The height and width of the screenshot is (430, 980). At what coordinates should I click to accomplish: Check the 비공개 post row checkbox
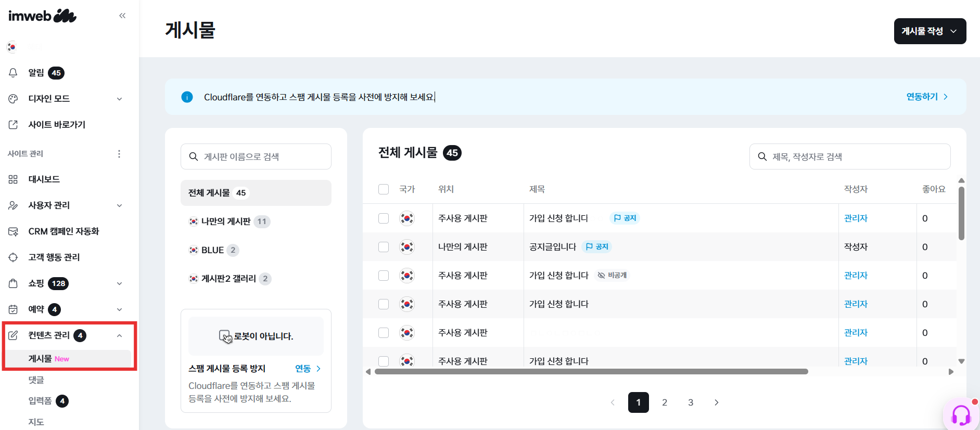[x=384, y=276]
